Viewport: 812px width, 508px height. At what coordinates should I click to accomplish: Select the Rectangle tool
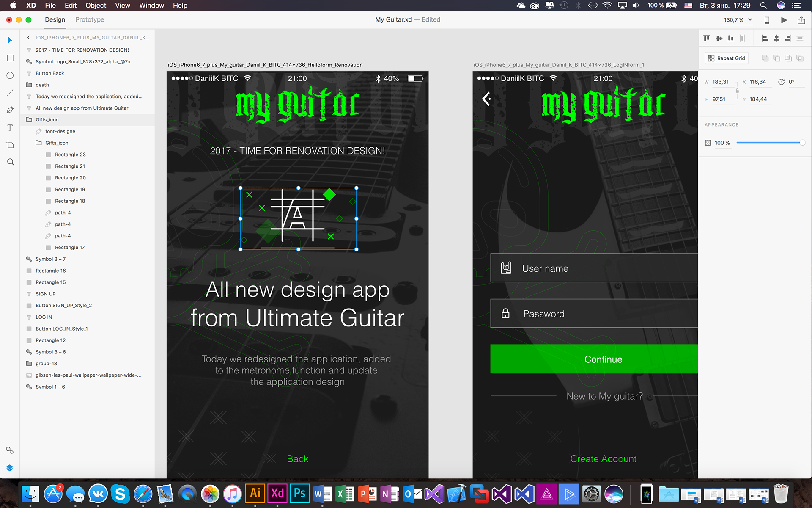coord(10,58)
